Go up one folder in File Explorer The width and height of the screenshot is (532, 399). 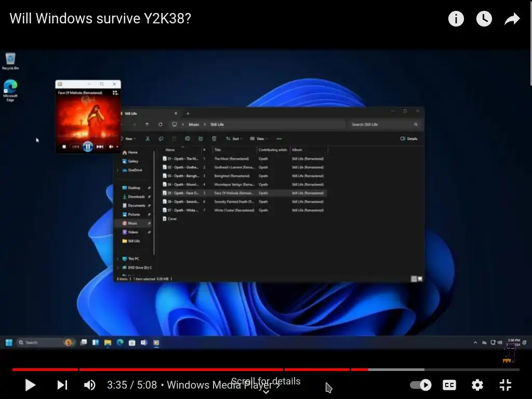(147, 125)
